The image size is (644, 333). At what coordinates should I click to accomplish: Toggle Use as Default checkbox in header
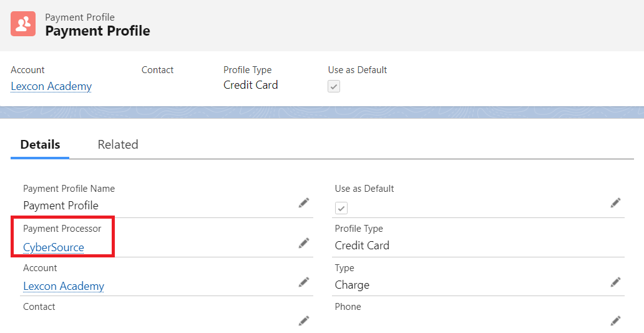pyautogui.click(x=334, y=87)
